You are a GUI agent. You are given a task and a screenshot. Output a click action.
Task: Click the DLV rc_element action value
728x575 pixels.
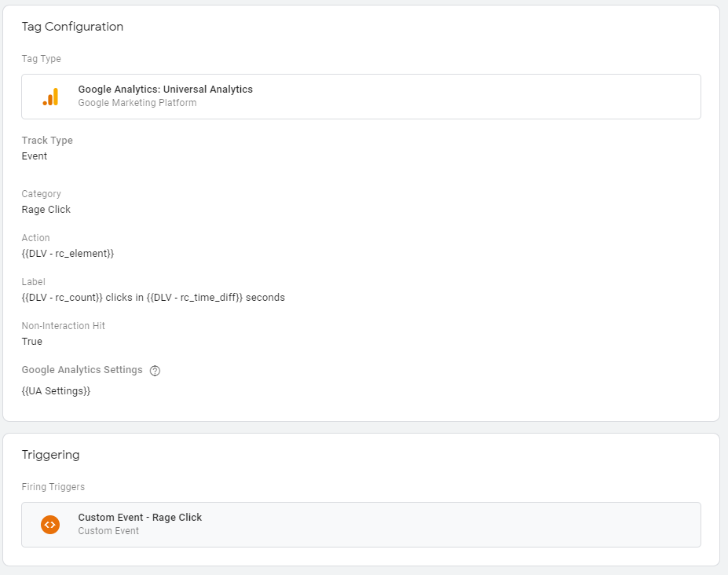(68, 254)
